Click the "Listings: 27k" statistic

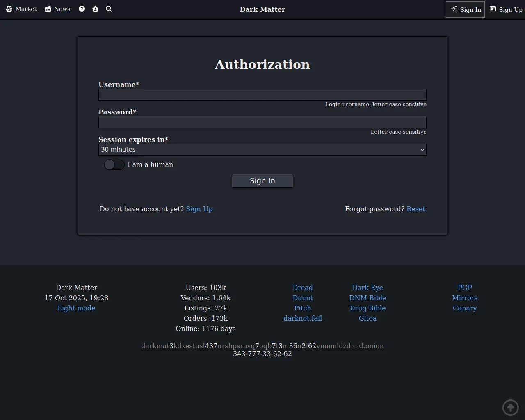coord(206,308)
